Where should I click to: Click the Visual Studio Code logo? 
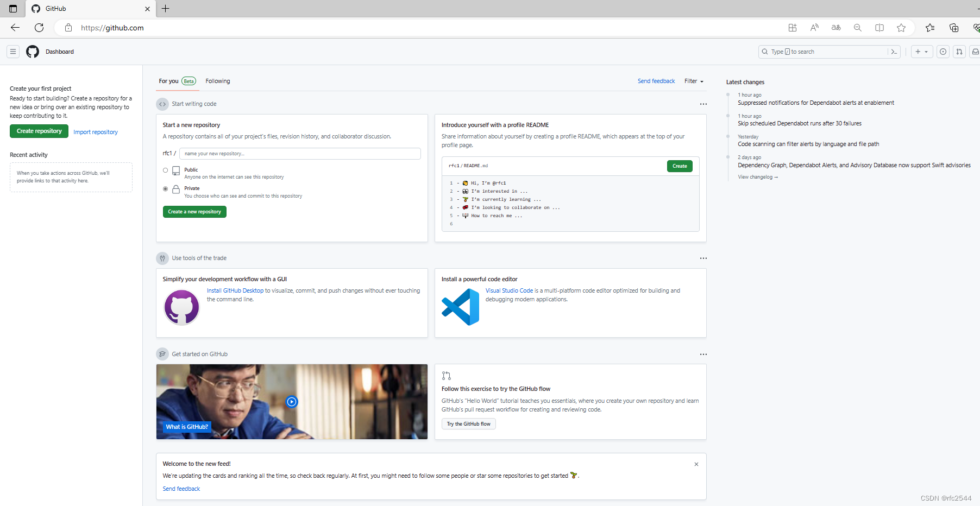[461, 307]
